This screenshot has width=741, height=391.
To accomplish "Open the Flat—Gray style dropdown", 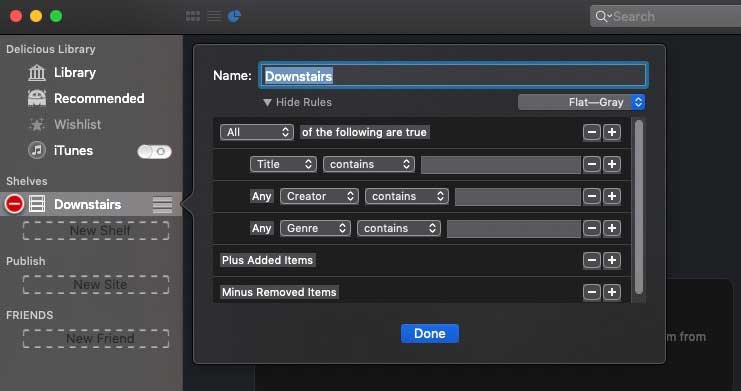I will (581, 102).
